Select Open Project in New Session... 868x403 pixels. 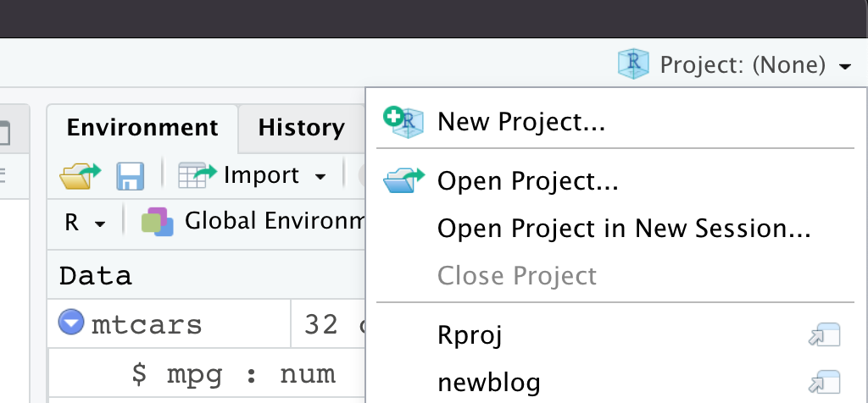point(625,229)
